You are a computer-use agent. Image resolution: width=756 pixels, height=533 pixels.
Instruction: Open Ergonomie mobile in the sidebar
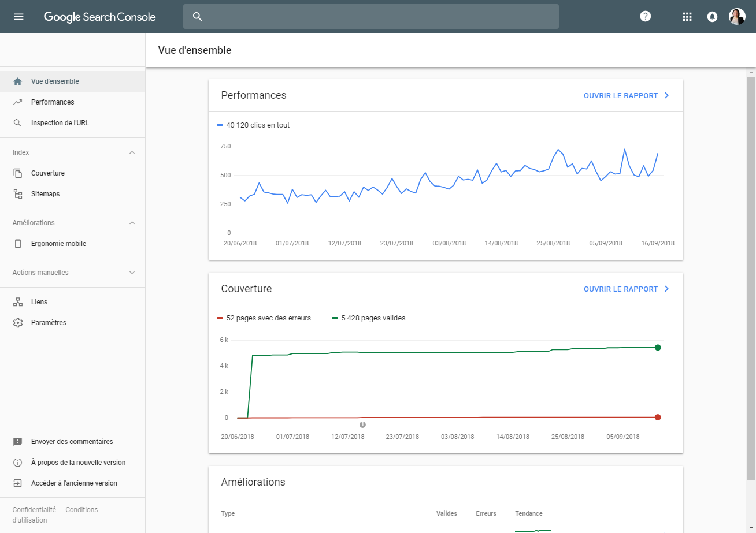73,244
